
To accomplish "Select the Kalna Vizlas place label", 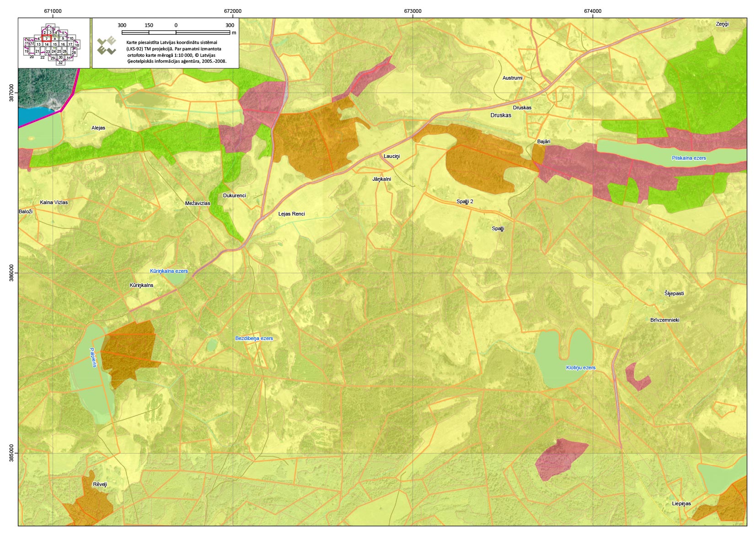I will coord(54,203).
